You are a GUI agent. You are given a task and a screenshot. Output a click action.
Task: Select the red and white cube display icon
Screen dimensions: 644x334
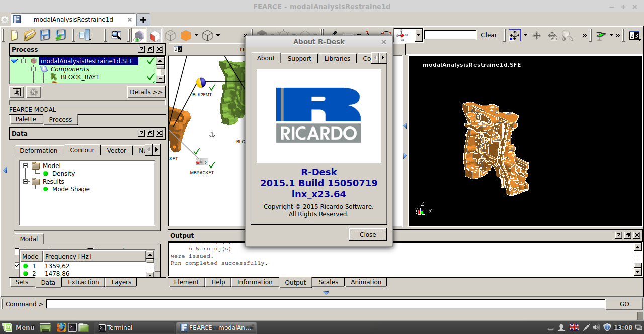pyautogui.click(x=155, y=36)
